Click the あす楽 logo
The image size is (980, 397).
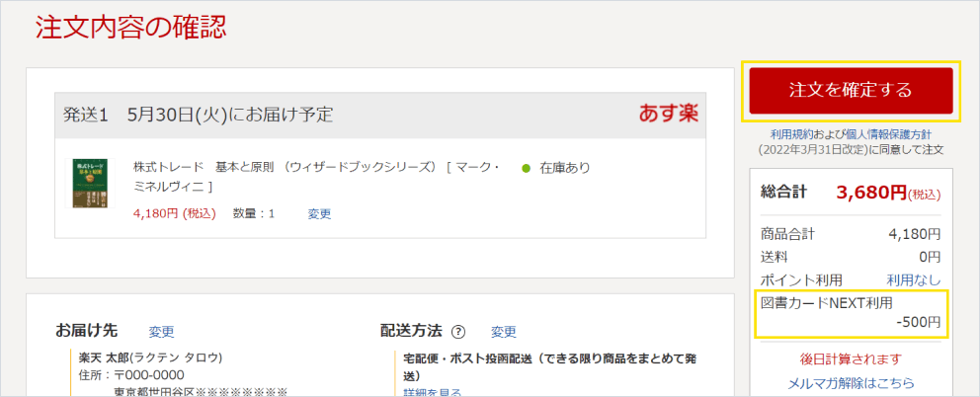(x=668, y=114)
